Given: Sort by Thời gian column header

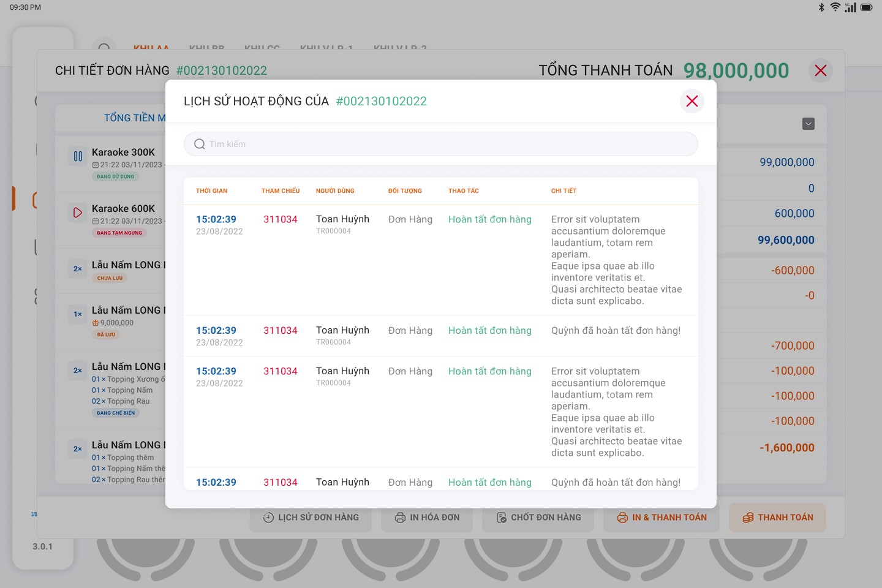Looking at the screenshot, I should pyautogui.click(x=212, y=191).
